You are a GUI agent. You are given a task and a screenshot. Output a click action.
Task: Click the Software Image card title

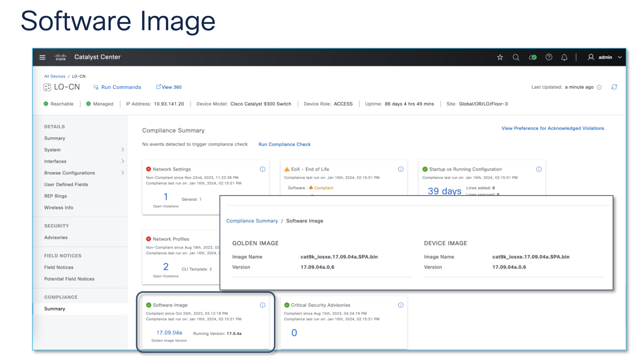coord(170,305)
